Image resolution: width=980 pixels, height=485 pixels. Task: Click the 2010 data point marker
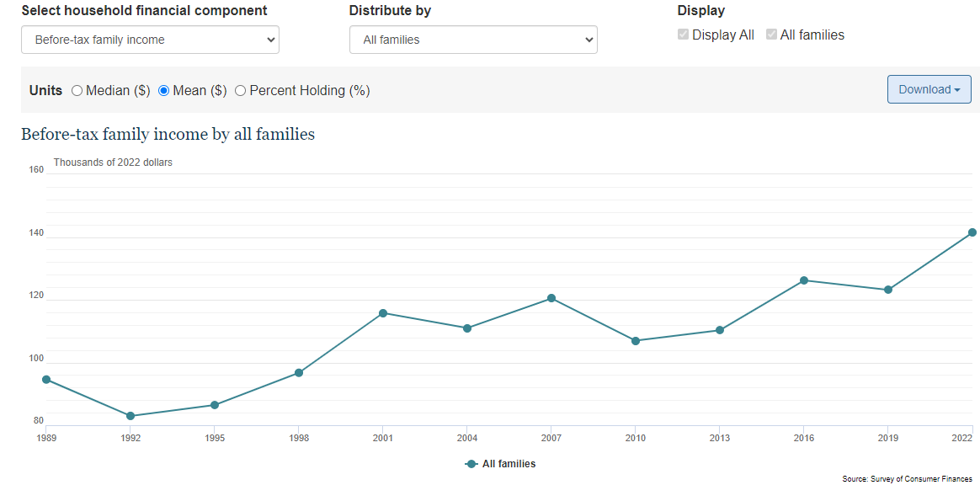click(x=636, y=341)
